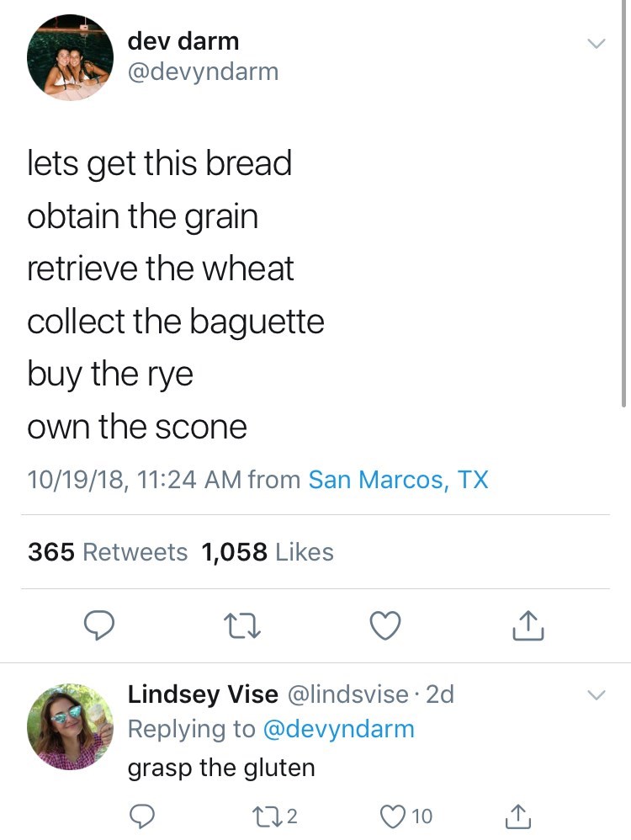Open the @devyndarm mention in reply
The image size is (631, 840).
(339, 729)
